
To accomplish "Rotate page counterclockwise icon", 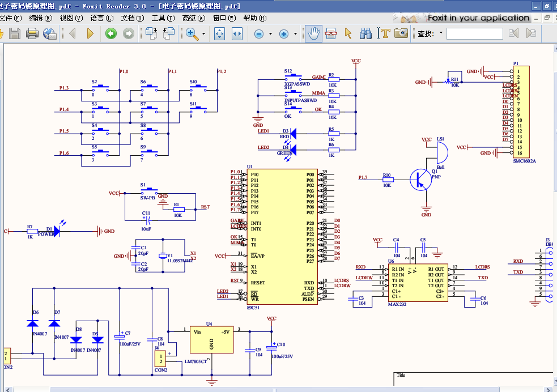I will coord(169,34).
